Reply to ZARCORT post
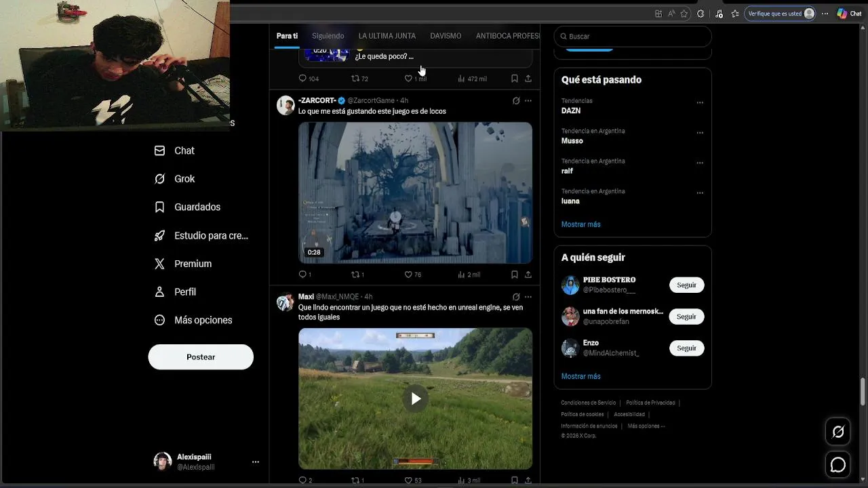The width and height of the screenshot is (868, 488). (304, 274)
